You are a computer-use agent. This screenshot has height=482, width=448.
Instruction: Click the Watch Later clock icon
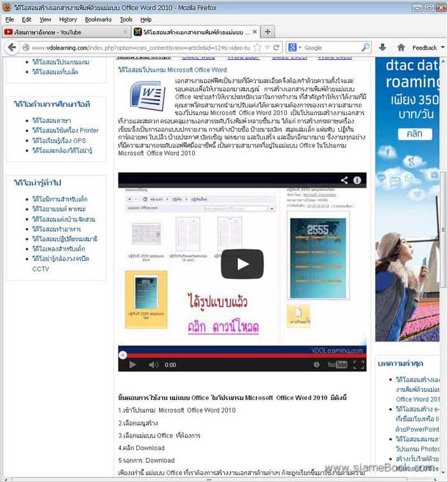[316, 364]
